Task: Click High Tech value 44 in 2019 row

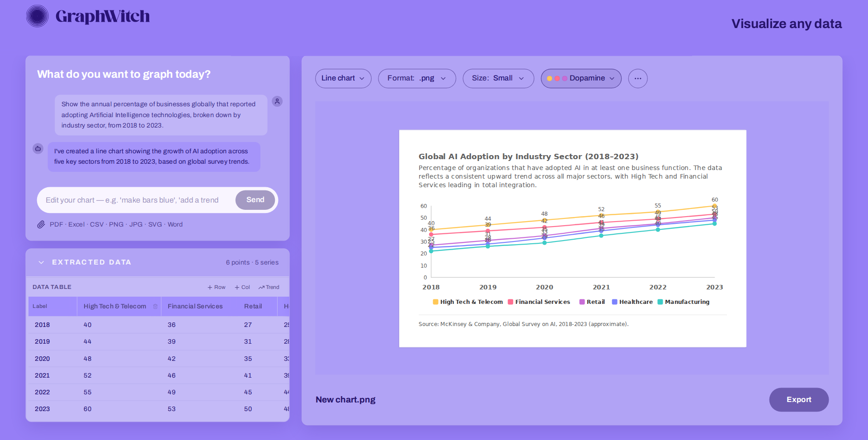Action: tap(88, 341)
